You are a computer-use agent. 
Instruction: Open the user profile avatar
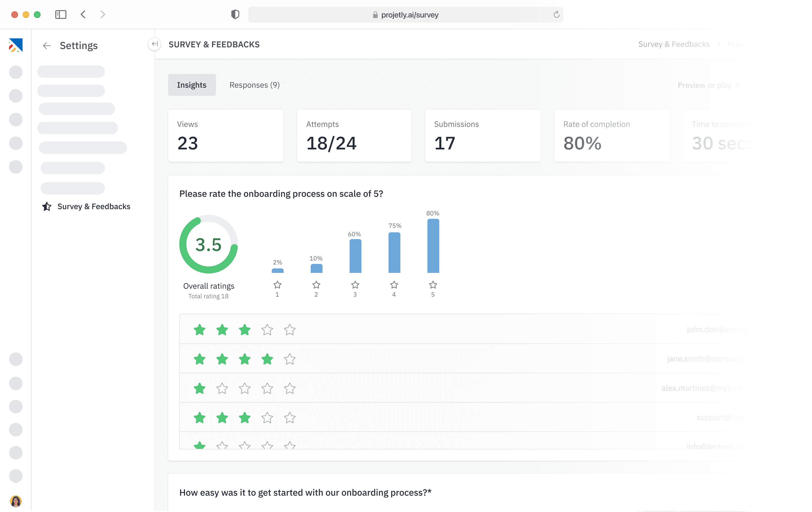point(16,501)
